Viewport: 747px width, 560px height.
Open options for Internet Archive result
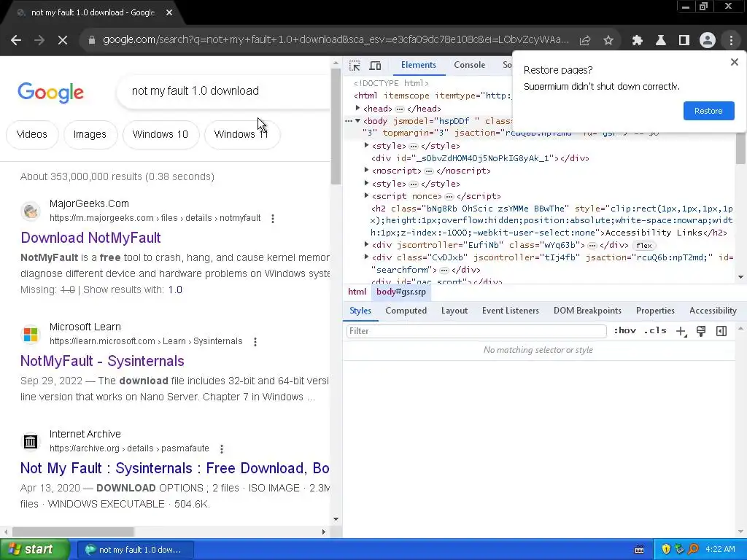point(222,449)
